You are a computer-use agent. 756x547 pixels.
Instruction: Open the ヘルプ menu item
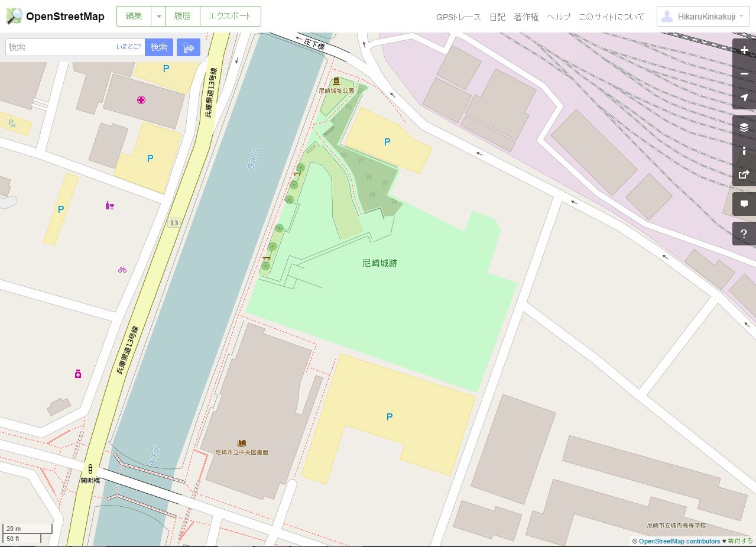(x=559, y=17)
